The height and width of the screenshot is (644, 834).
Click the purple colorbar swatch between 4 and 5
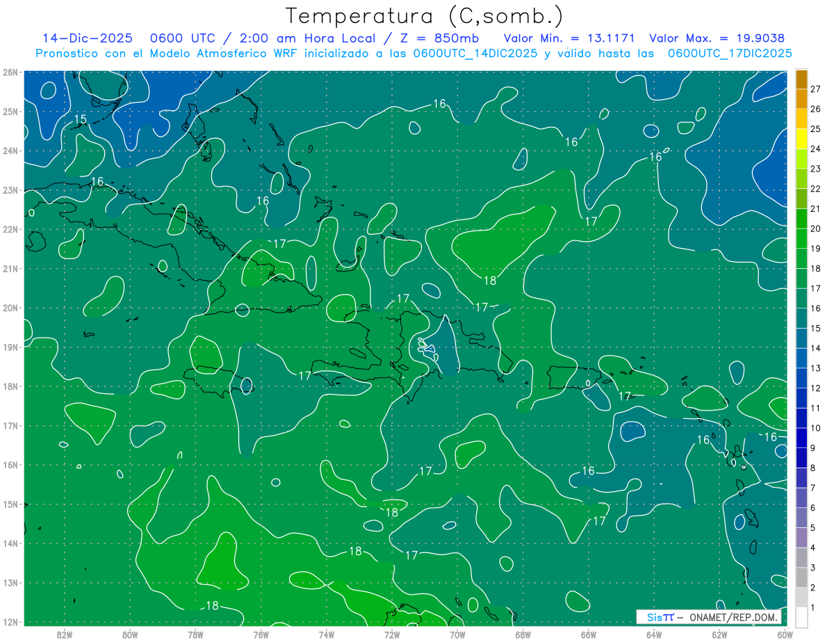pyautogui.click(x=801, y=537)
